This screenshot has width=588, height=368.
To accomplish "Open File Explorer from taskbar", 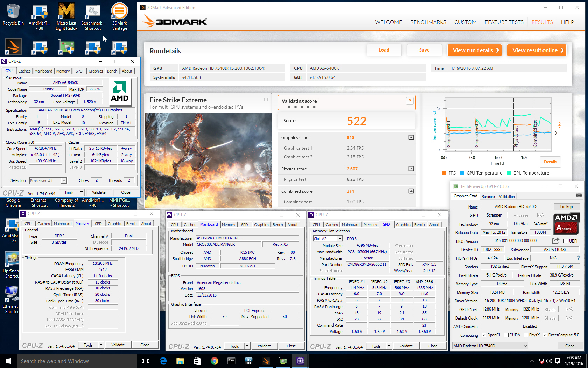I will pos(180,361).
